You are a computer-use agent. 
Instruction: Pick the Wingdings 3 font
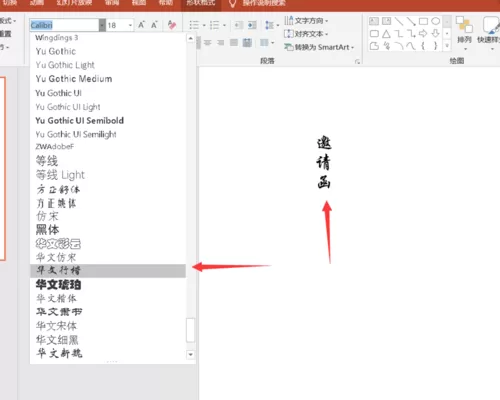pos(108,38)
